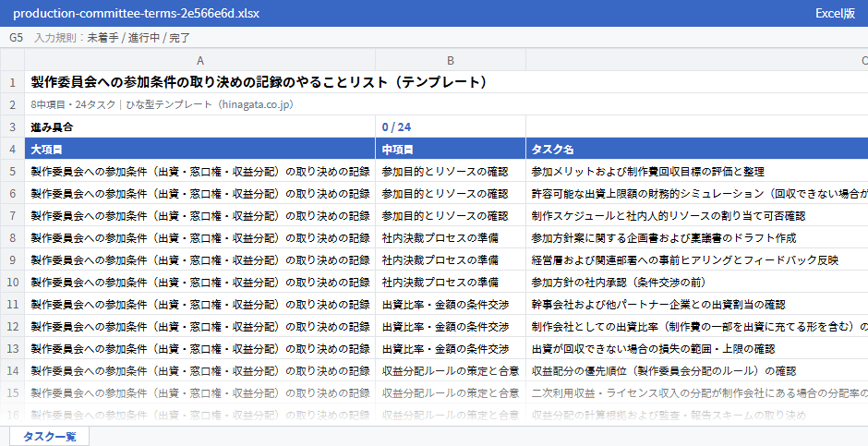Click the 大項目 header cell
This screenshot has width=868, height=446.
(199, 150)
